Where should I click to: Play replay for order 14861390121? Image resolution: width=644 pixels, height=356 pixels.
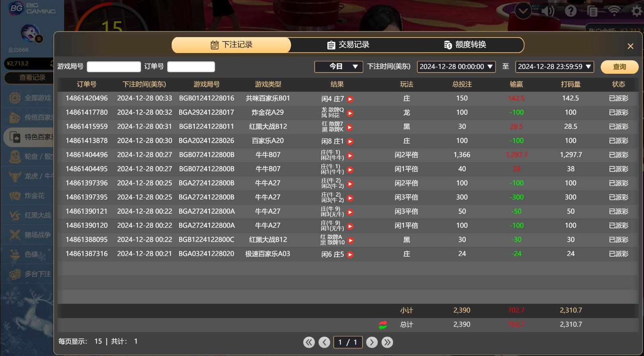point(350,212)
